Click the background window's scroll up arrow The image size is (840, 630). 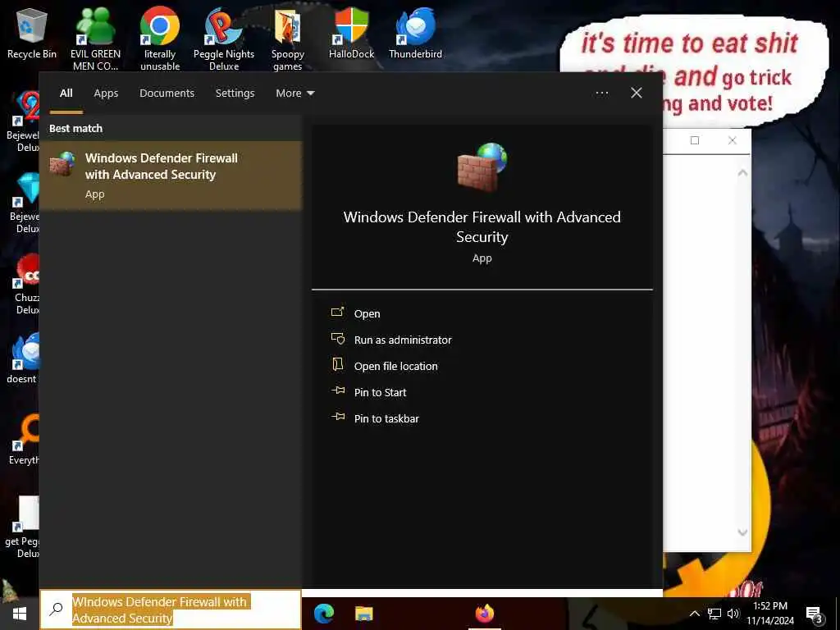click(x=742, y=173)
